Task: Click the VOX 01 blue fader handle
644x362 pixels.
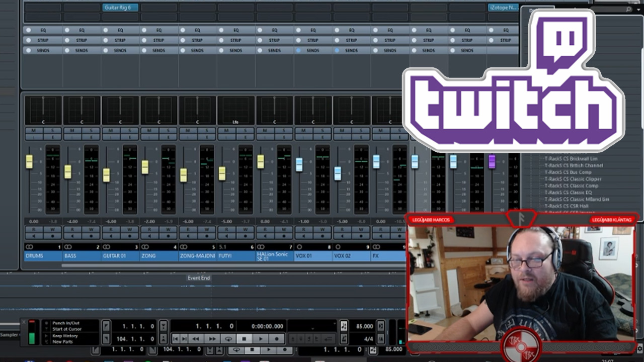Action: (299, 164)
